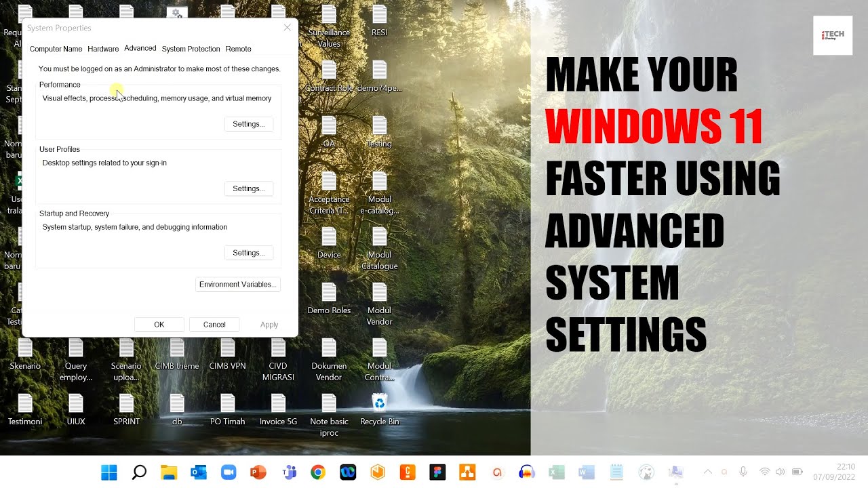
Task: Select the Modul Catalogue desktop file
Action: [x=380, y=249]
